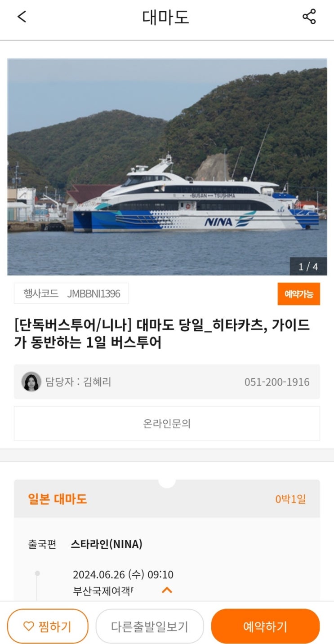This screenshot has height=644, width=334.
Task: Tap the 예약가능 status badge
Action: (299, 294)
